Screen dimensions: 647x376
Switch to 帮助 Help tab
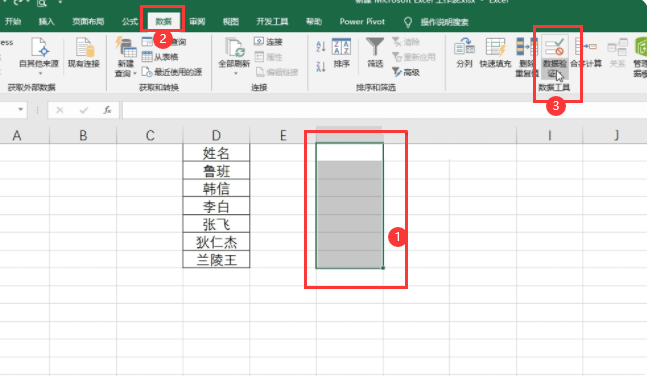(x=314, y=22)
